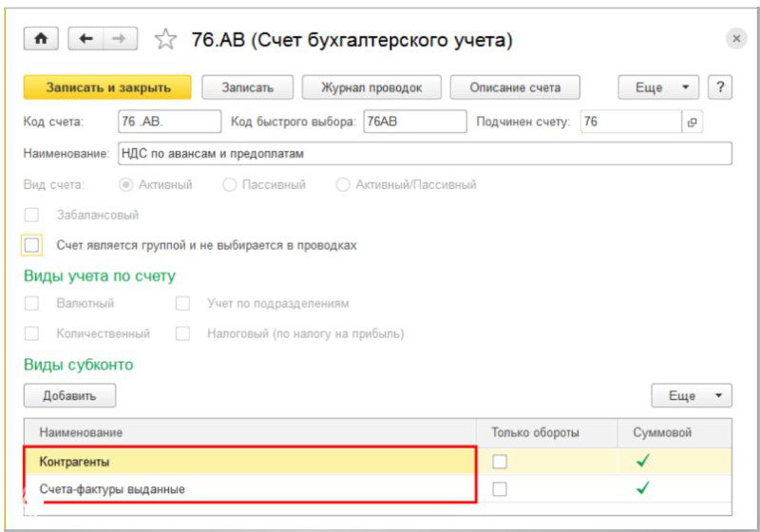Open help with the question mark button

click(721, 87)
